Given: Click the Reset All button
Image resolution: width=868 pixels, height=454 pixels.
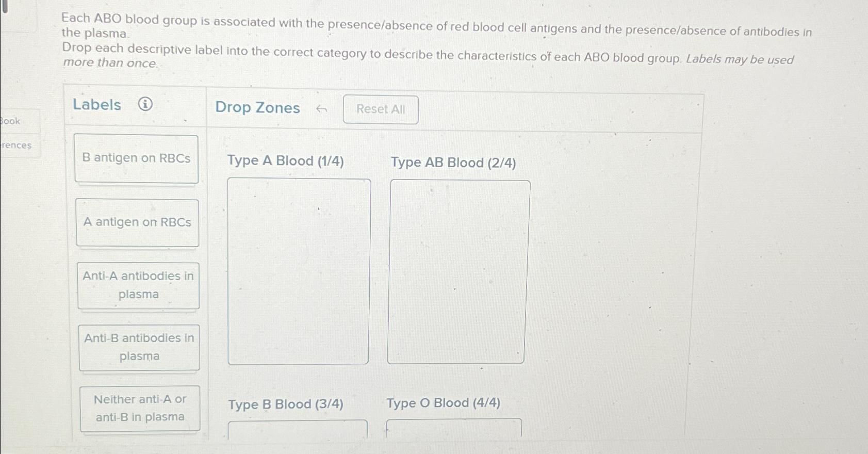Looking at the screenshot, I should 380,109.
